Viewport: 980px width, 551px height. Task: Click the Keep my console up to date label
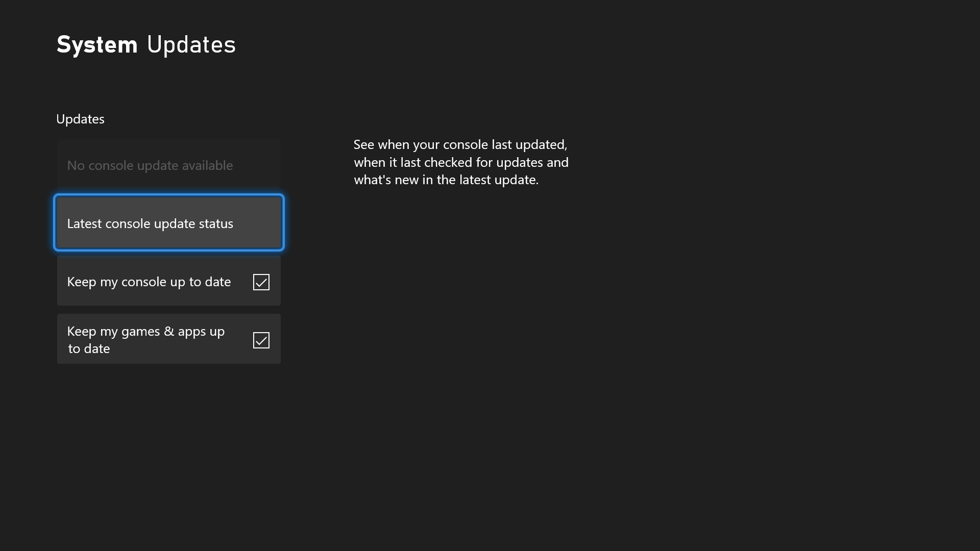[x=149, y=282]
